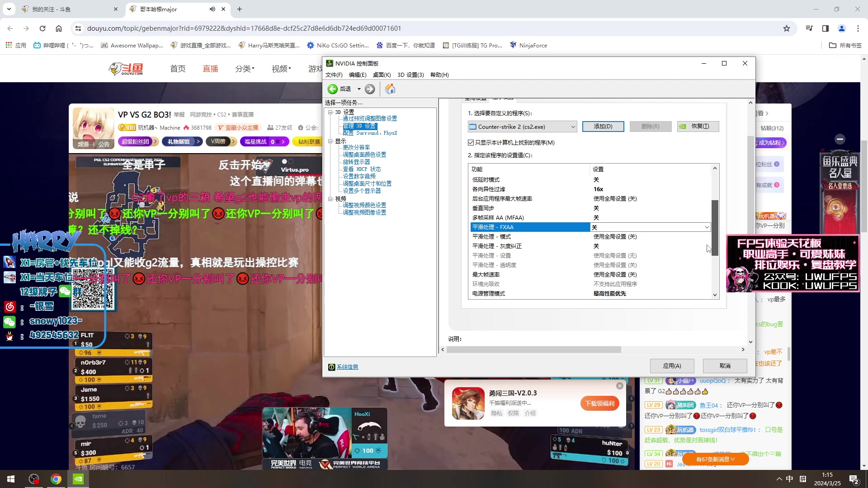Open Windows Start menu
The height and width of the screenshot is (488, 868).
(x=11, y=479)
